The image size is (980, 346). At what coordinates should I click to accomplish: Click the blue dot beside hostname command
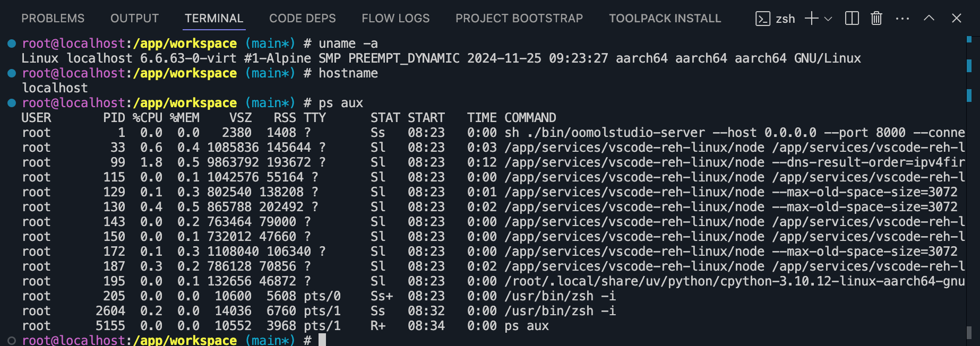11,73
